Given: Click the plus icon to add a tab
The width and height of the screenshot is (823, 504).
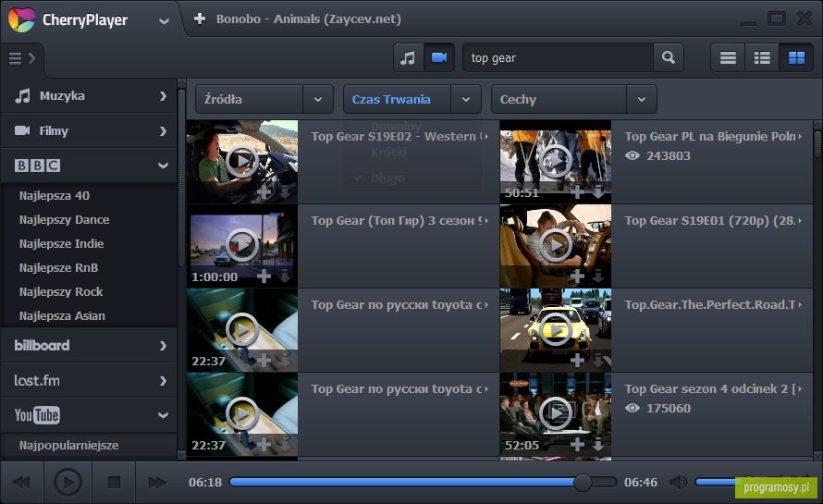Looking at the screenshot, I should pyautogui.click(x=200, y=18).
